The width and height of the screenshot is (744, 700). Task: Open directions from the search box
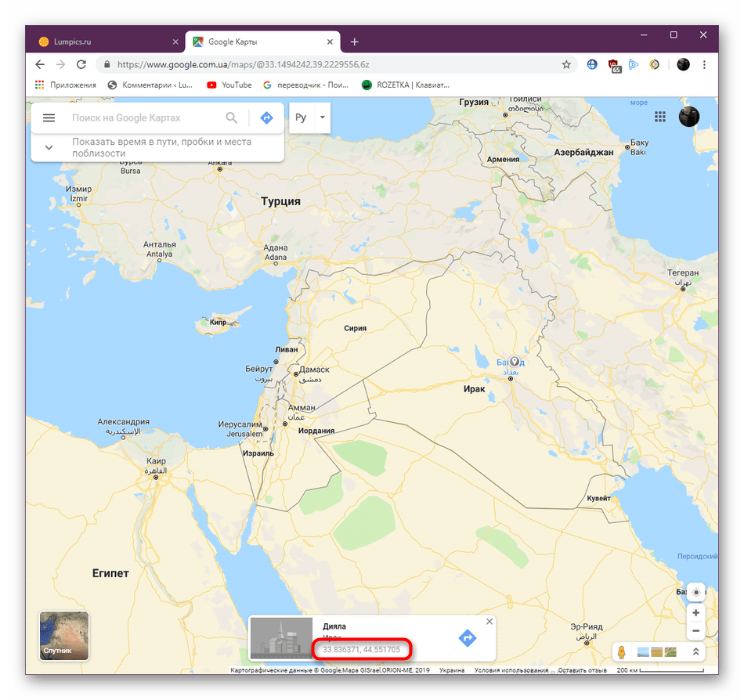(x=266, y=117)
